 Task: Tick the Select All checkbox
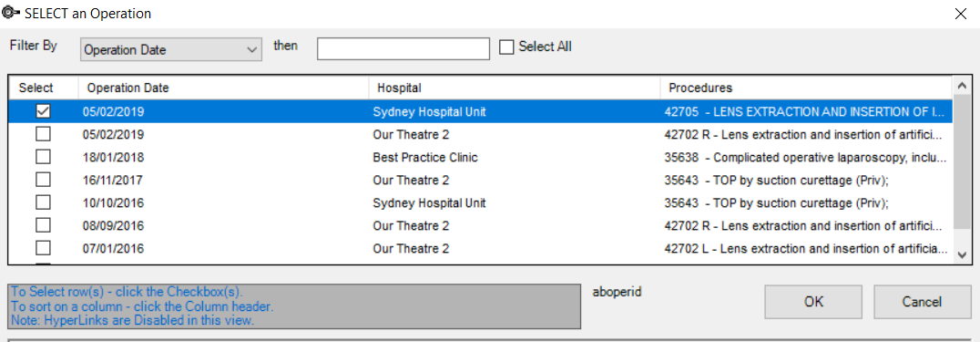506,47
